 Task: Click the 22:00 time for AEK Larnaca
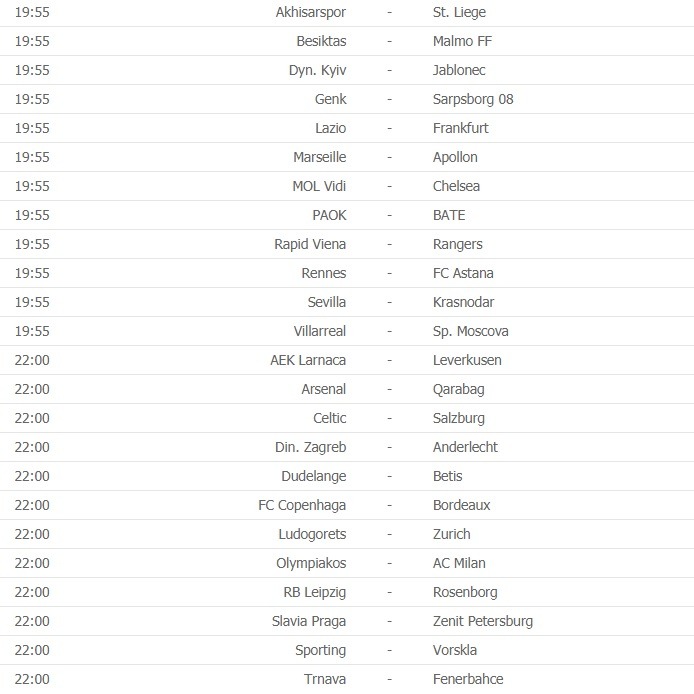point(32,360)
